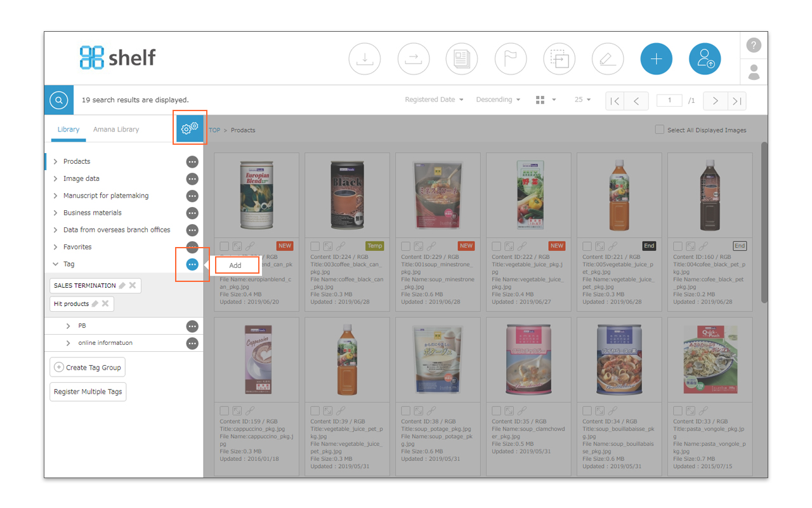Open the blue gear settings icon
Image resolution: width=812 pixels, height=508 pixels.
(x=190, y=128)
